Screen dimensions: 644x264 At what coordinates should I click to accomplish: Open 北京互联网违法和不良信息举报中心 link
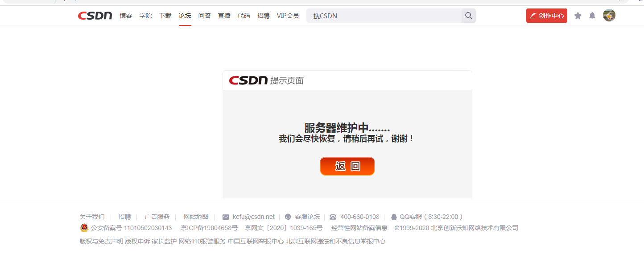click(335, 241)
